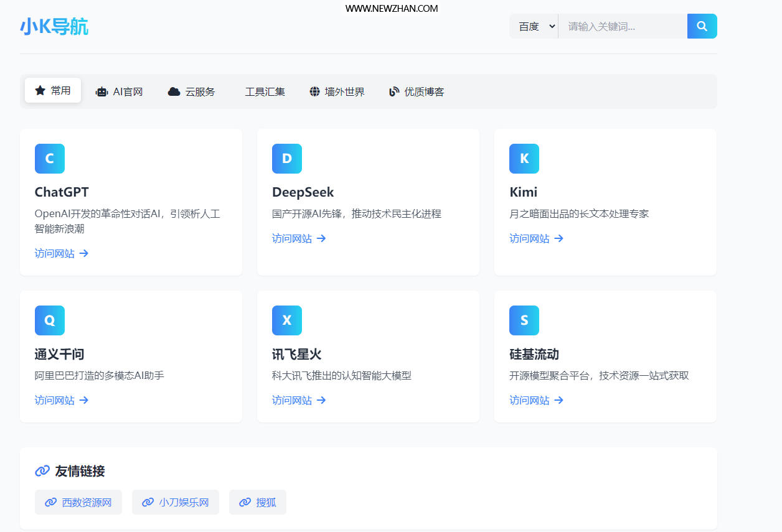Click 访问网站 link under DeepSeek
This screenshot has height=532, width=782.
(x=293, y=238)
